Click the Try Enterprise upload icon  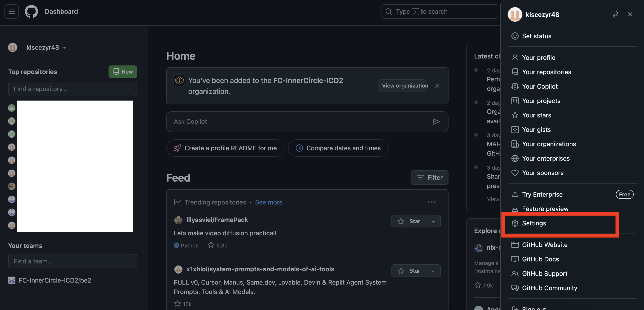point(515,194)
